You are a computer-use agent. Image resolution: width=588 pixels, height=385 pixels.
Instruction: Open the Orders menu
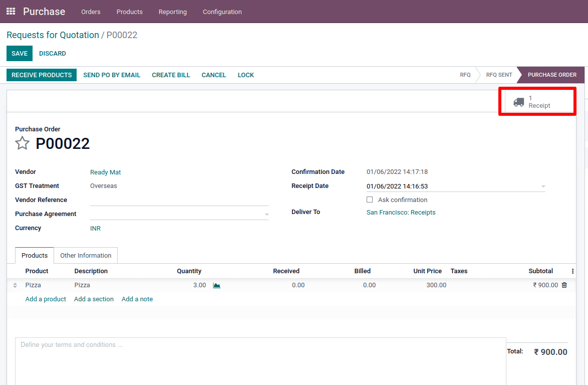pyautogui.click(x=91, y=12)
